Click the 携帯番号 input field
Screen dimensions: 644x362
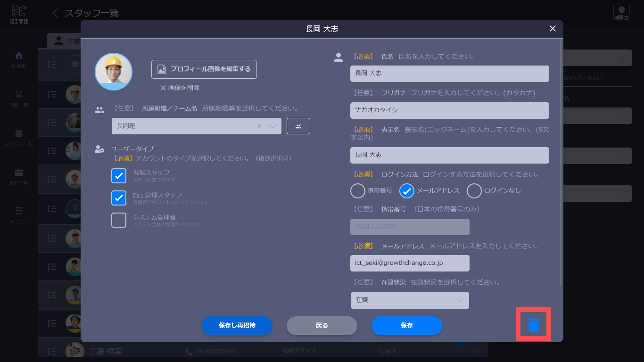pyautogui.click(x=410, y=227)
